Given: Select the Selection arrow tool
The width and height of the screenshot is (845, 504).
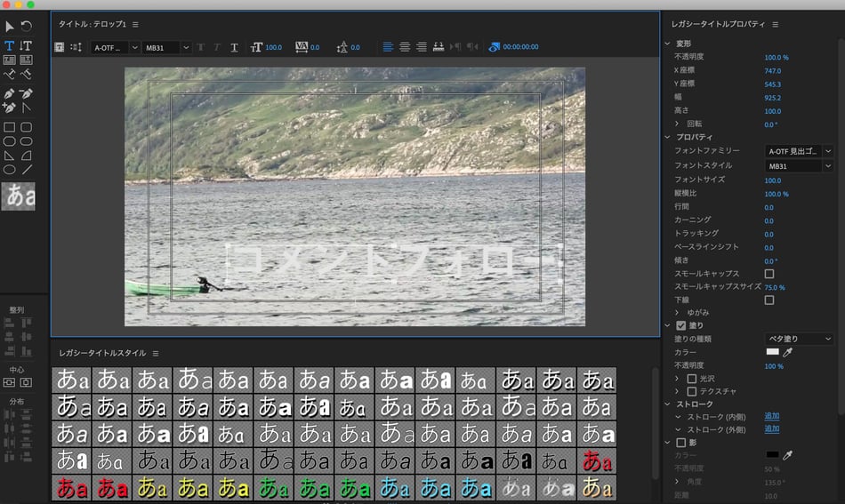Looking at the screenshot, I should [10, 27].
